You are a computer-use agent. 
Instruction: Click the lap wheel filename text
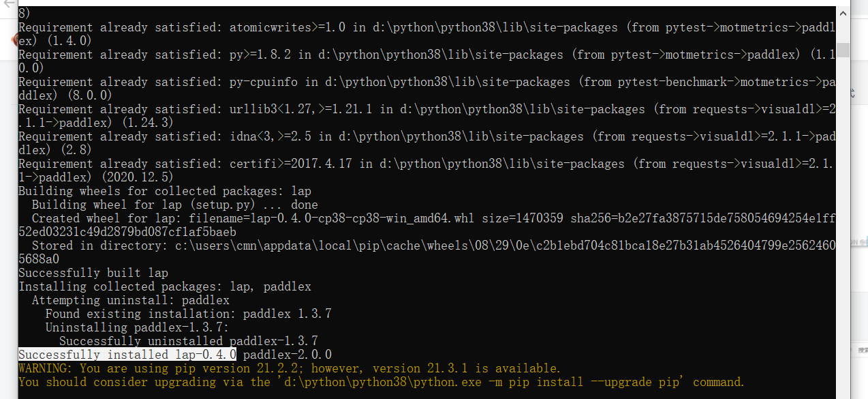pyautogui.click(x=341, y=218)
